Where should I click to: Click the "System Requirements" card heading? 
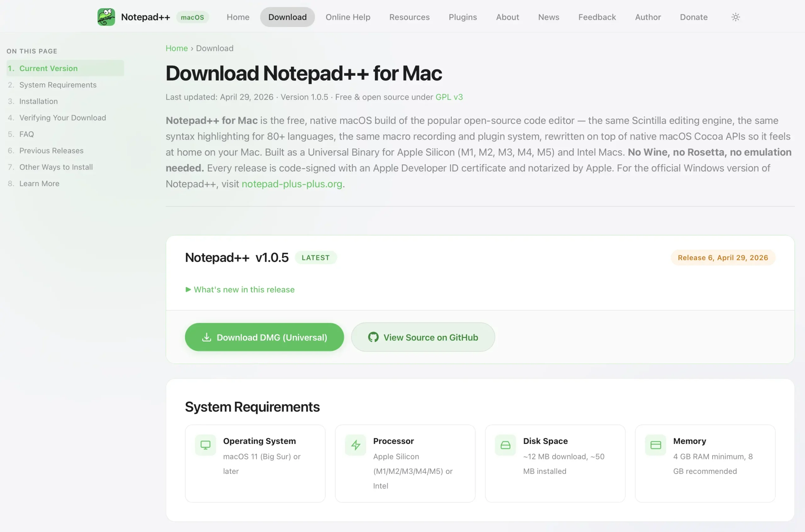(252, 407)
